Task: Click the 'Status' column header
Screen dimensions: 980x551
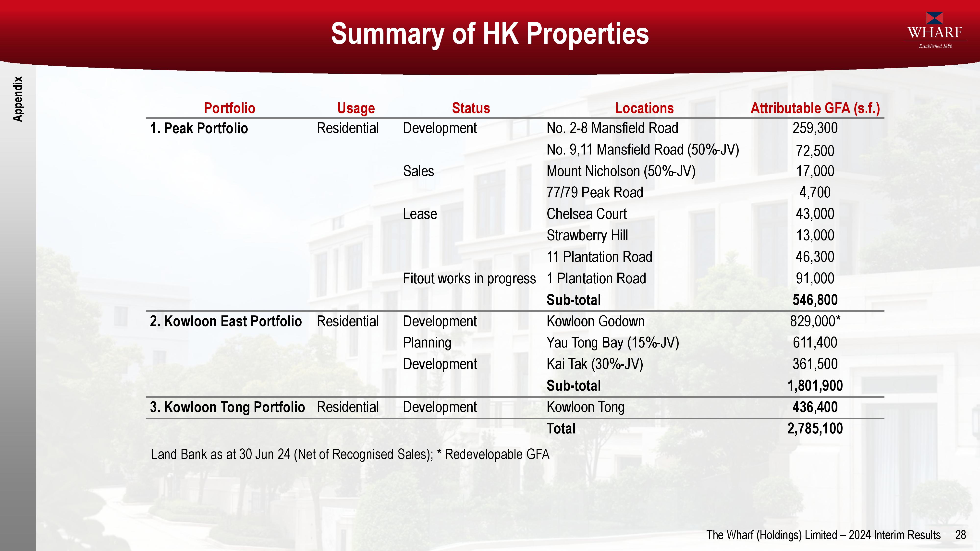Action: [x=471, y=108]
